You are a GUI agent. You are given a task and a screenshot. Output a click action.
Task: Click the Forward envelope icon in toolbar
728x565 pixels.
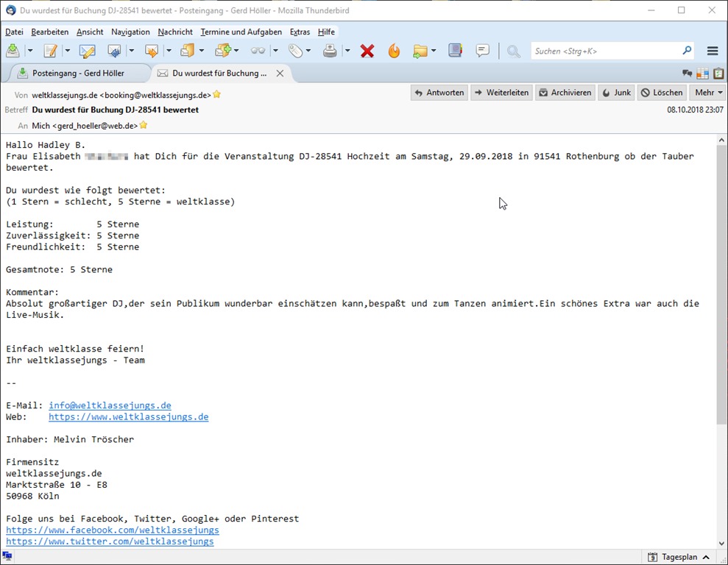tap(152, 51)
